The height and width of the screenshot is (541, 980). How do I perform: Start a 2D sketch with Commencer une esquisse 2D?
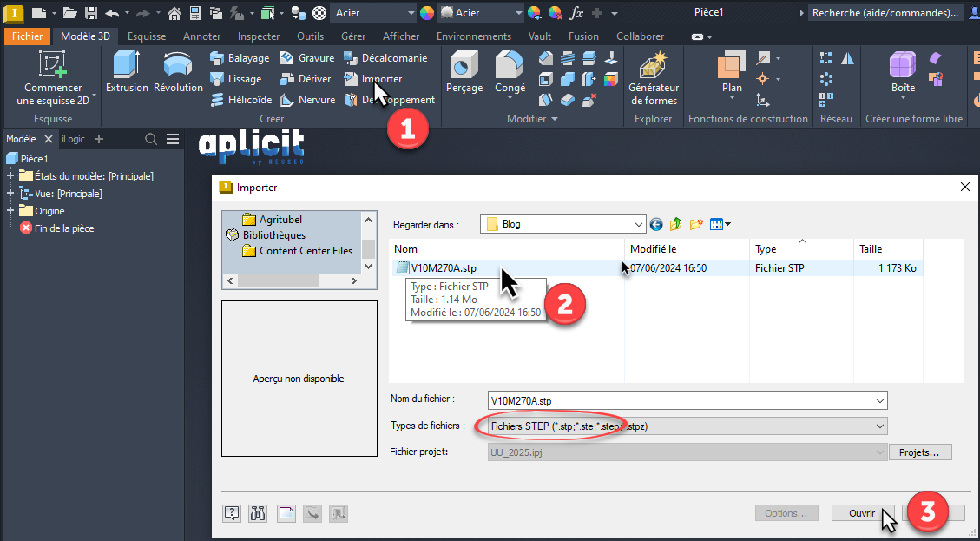point(53,78)
